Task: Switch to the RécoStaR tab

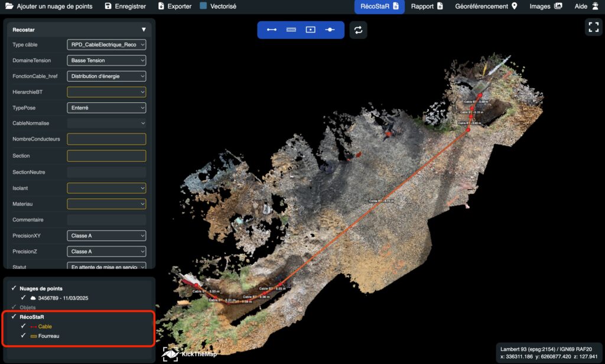Action: point(379,6)
